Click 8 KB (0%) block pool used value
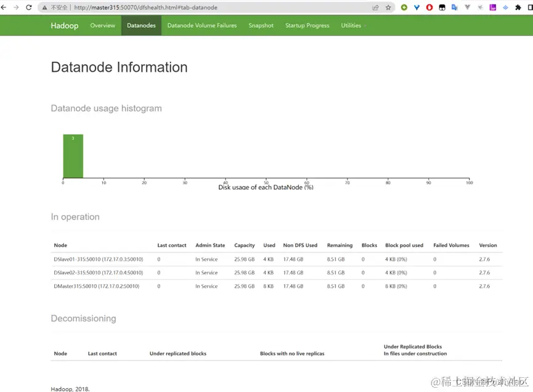Viewport: 533px width, 392px height. [396, 286]
